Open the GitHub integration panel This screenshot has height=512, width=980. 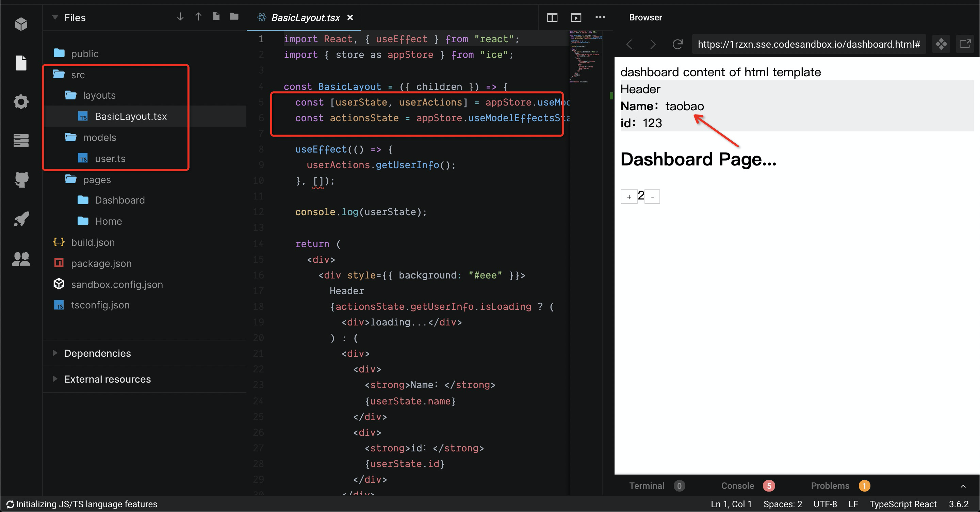click(x=21, y=180)
